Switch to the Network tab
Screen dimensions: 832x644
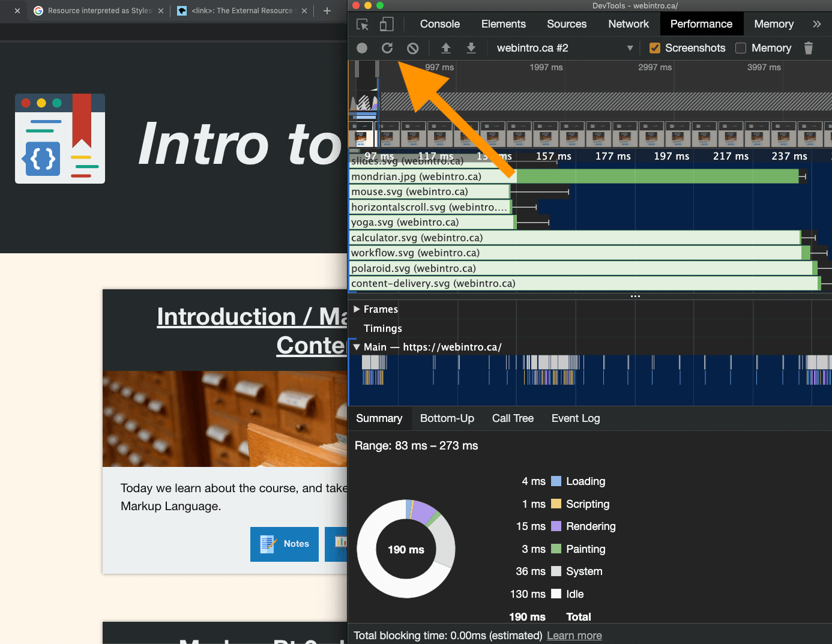click(x=628, y=24)
